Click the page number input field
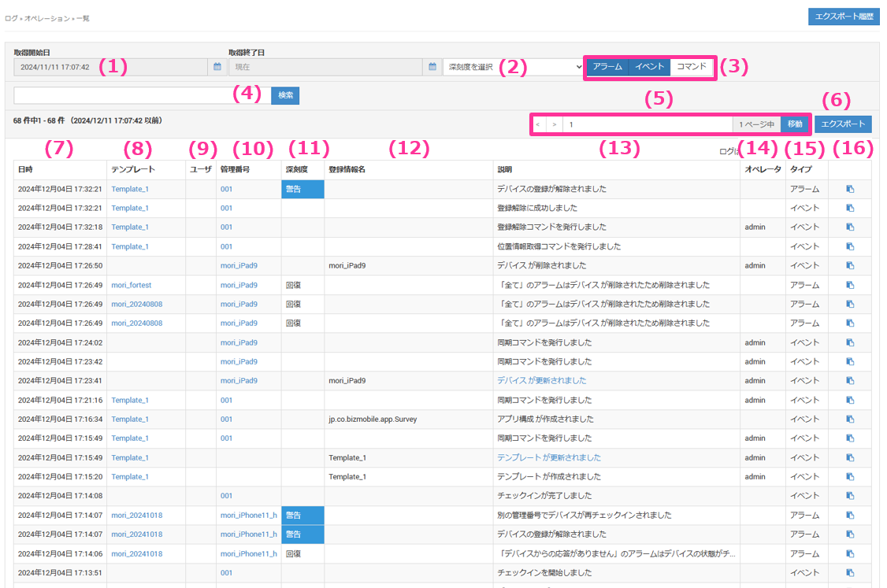Viewport: 887px width, 588px height. pos(646,124)
